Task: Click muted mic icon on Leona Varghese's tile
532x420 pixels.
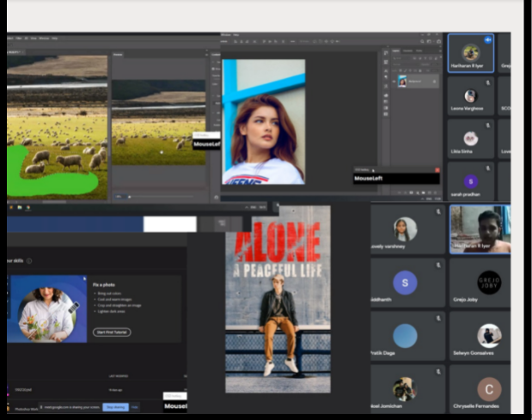Action: tap(487, 82)
